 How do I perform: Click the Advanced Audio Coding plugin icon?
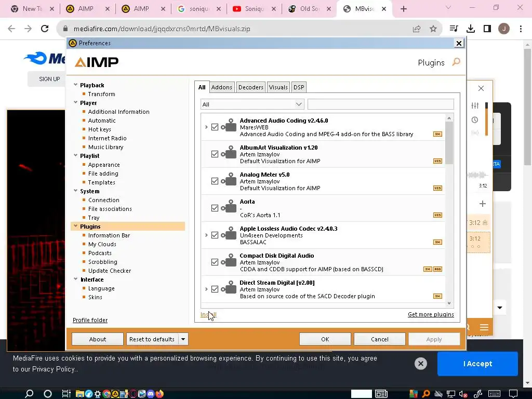(229, 126)
